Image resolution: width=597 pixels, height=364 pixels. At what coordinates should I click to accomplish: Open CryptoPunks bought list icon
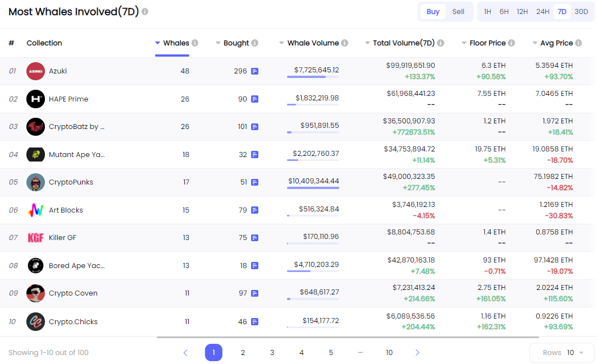pos(255,182)
